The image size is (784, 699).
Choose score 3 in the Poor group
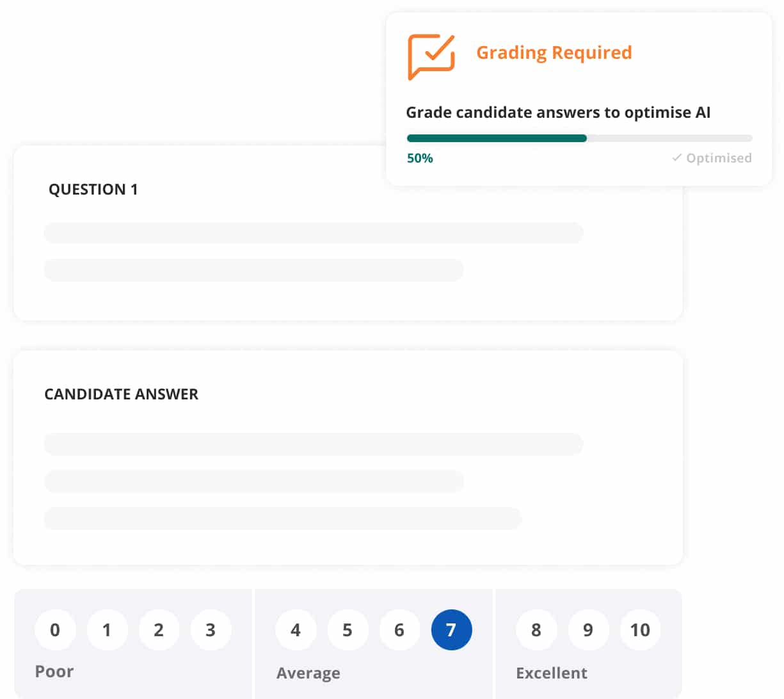pyautogui.click(x=211, y=630)
